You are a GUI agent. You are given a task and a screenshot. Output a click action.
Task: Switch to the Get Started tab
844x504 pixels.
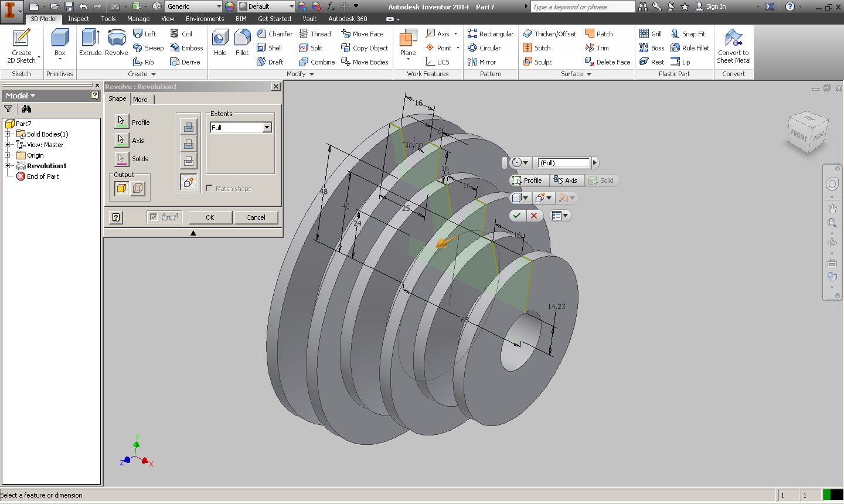coord(274,19)
